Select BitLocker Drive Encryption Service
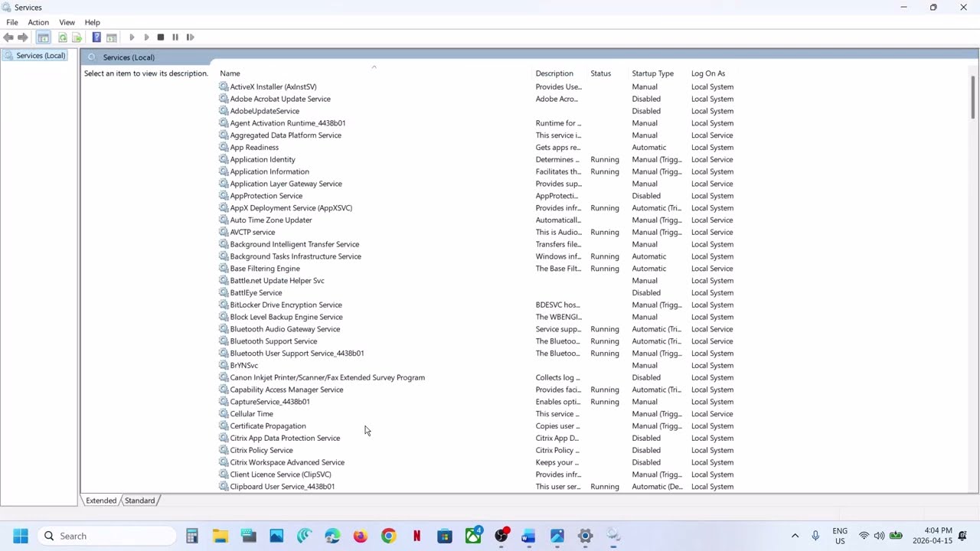 (286, 305)
